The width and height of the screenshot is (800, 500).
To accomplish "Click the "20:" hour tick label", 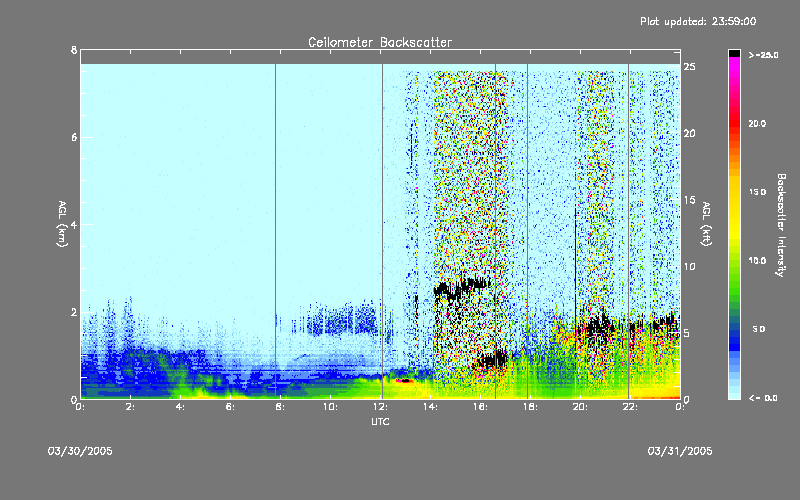I will tap(580, 407).
